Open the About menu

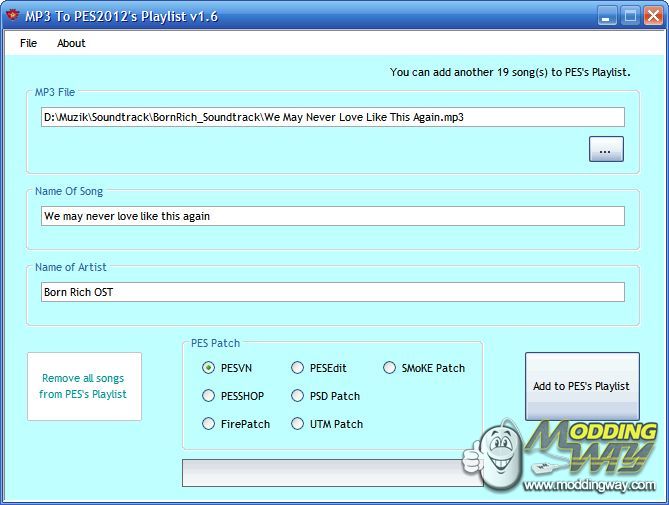pyautogui.click(x=71, y=43)
